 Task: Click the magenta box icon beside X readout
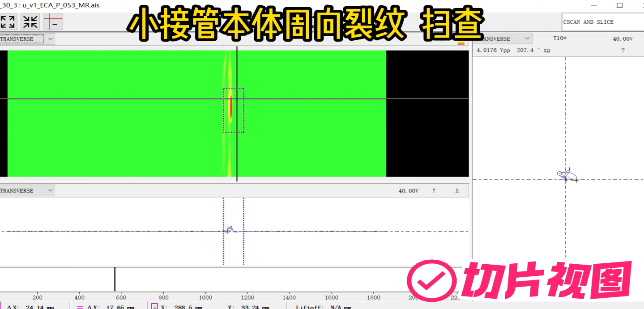click(x=154, y=307)
